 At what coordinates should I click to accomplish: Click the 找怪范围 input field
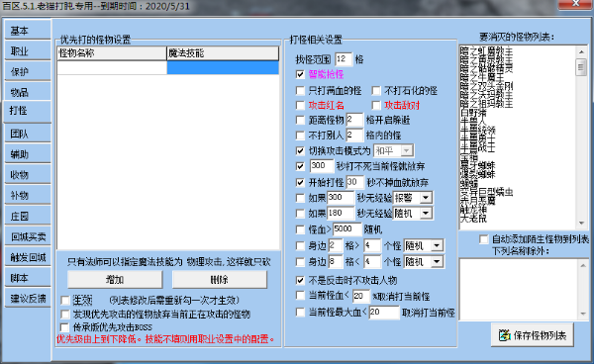(344, 59)
